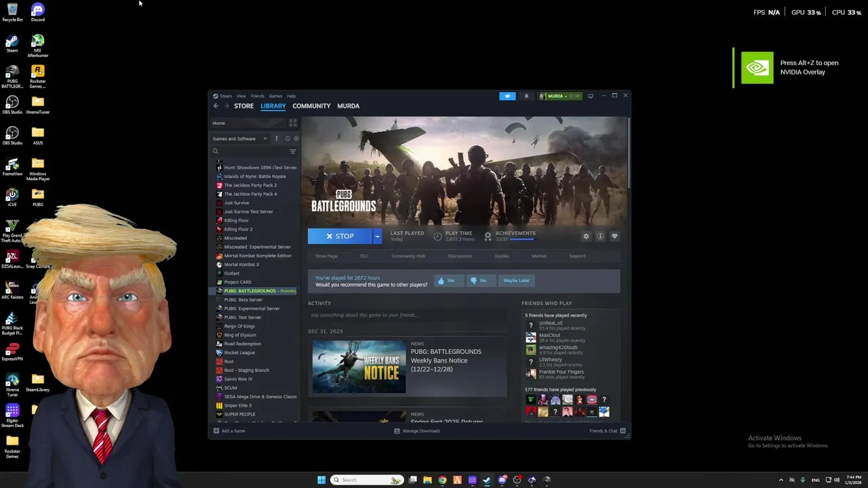Click Maybe Later button

516,281
